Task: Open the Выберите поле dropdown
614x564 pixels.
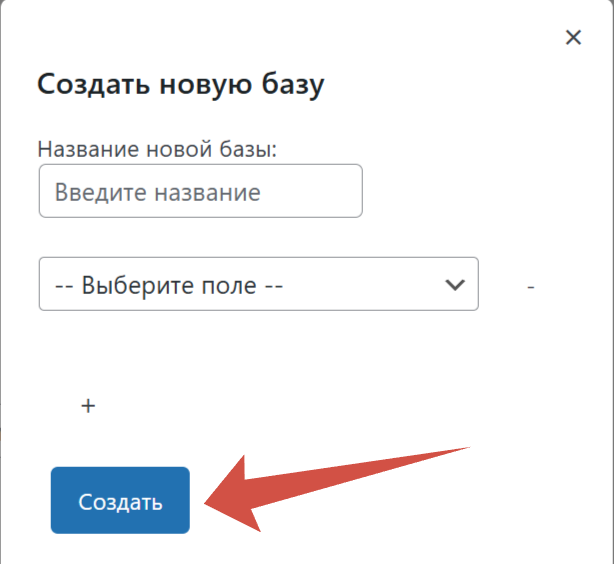Action: point(258,284)
